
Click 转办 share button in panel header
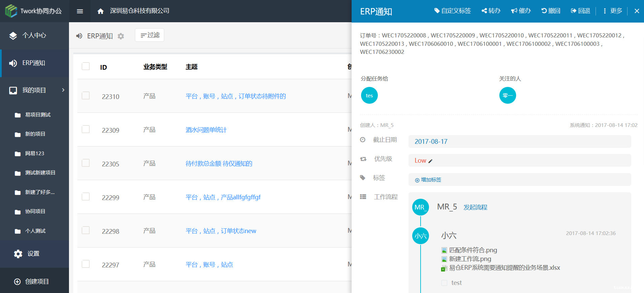click(491, 11)
